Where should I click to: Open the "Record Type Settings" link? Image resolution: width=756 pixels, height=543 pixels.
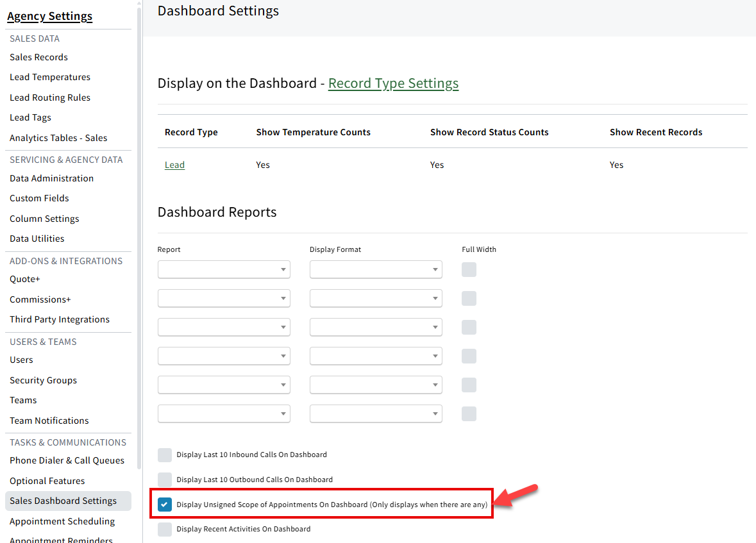point(393,83)
